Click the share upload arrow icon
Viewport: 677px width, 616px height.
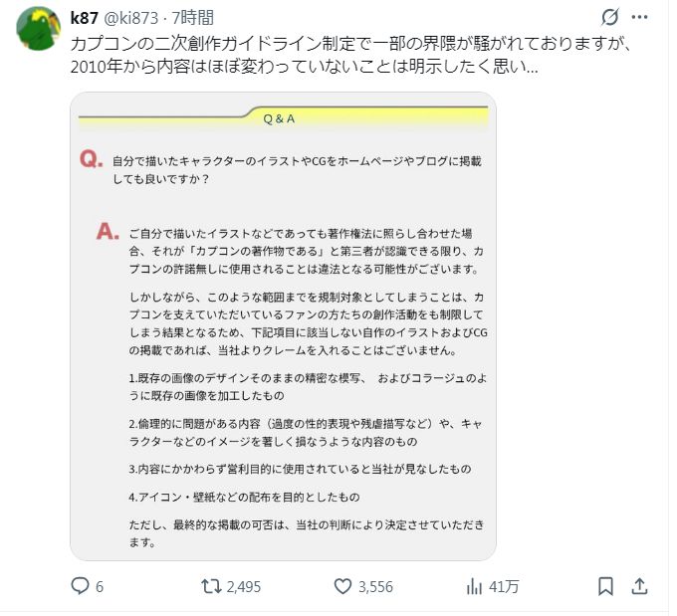[x=642, y=586]
